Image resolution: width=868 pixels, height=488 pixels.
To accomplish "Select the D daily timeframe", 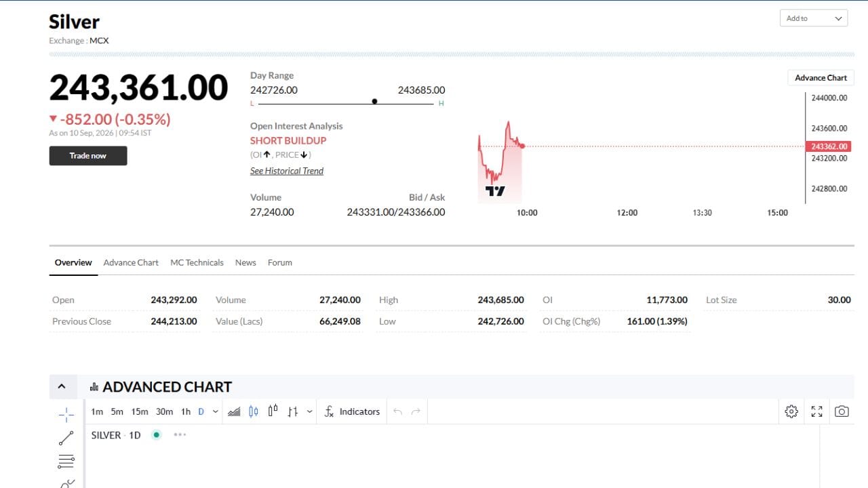I will point(201,411).
